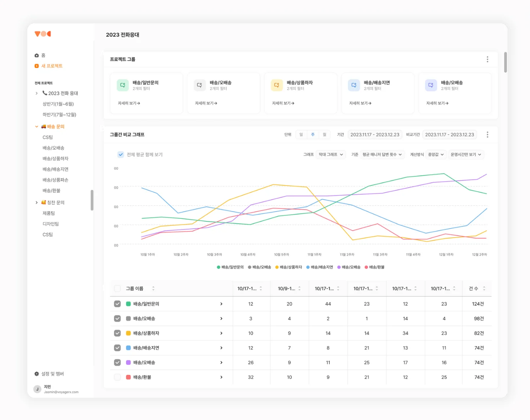Image resolution: width=530 pixels, height=420 pixels.
Task: Open the 프로젝트 그룹 three-dot menu
Action: tap(487, 59)
